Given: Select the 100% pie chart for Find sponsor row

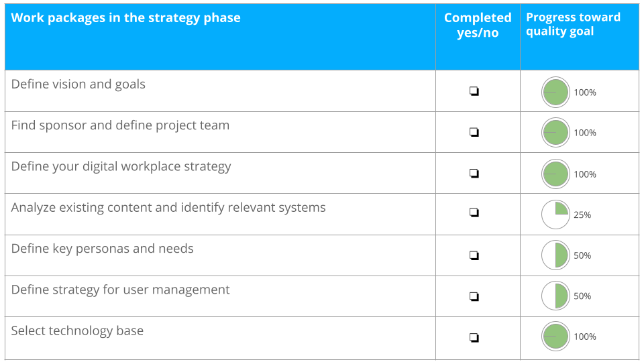Looking at the screenshot, I should tap(555, 133).
